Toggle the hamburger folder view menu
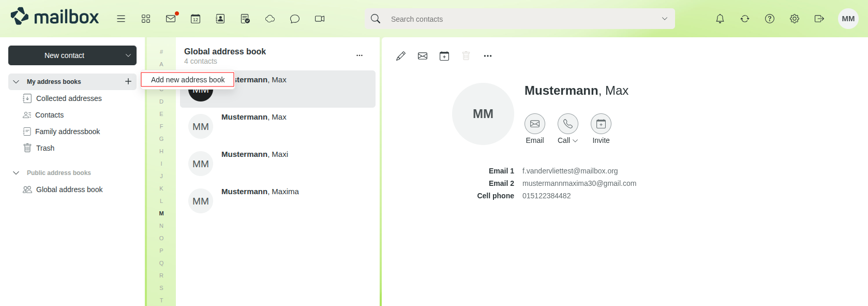 (121, 19)
